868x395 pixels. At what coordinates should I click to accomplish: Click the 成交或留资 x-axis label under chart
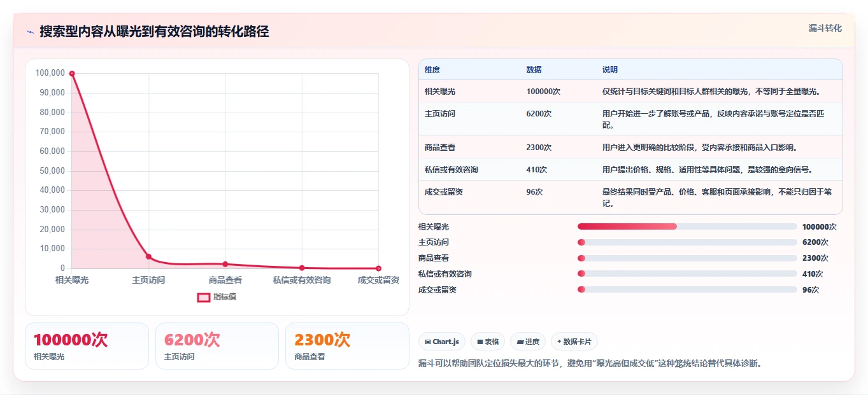pyautogui.click(x=378, y=280)
